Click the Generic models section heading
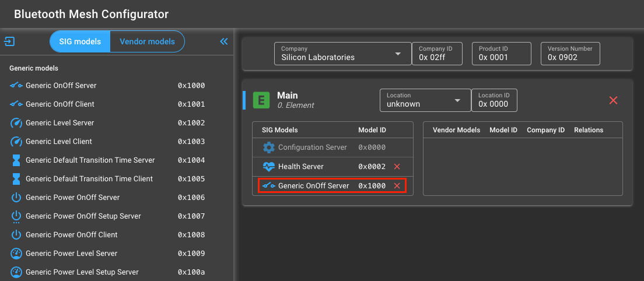This screenshot has width=644, height=281. tap(34, 68)
